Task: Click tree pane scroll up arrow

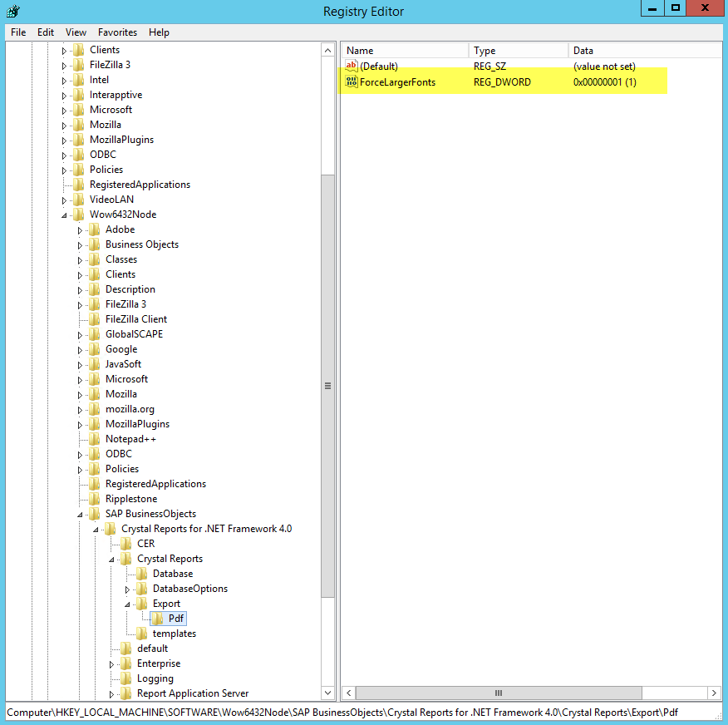Action: [327, 50]
